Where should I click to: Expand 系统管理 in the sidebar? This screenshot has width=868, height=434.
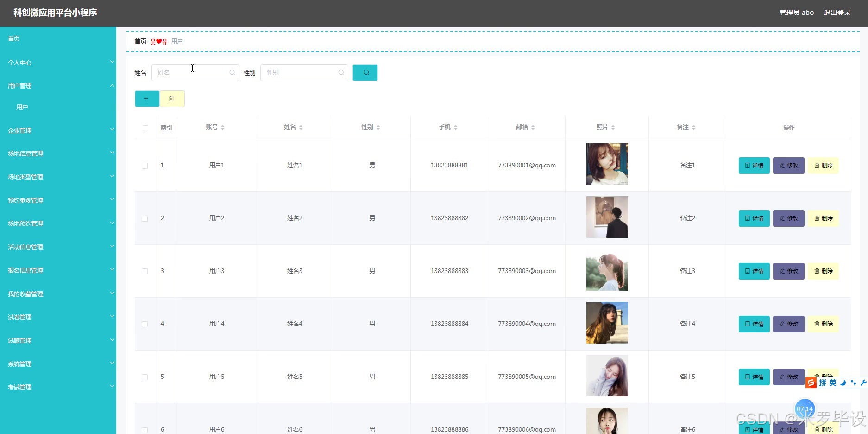pos(58,364)
